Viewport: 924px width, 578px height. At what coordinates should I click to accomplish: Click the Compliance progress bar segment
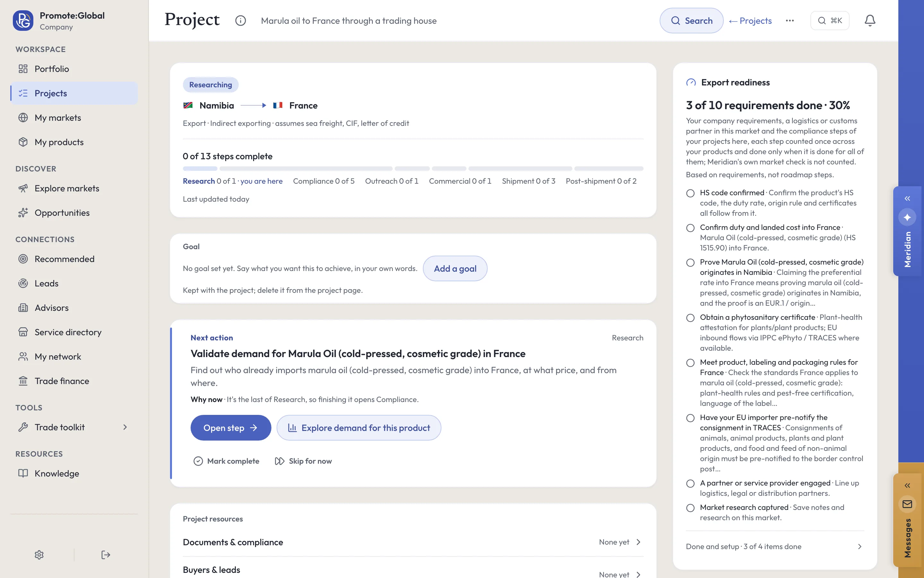[306, 169]
